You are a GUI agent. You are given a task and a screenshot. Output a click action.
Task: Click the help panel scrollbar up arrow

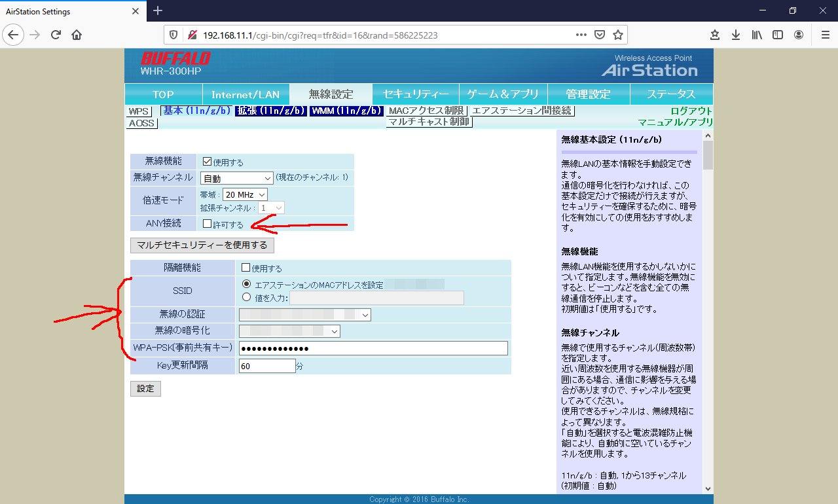[x=708, y=135]
